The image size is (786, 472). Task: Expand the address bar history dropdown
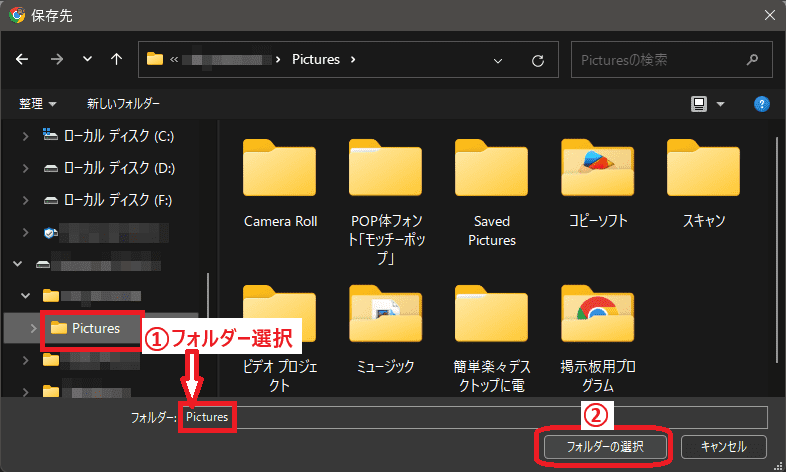click(x=499, y=60)
